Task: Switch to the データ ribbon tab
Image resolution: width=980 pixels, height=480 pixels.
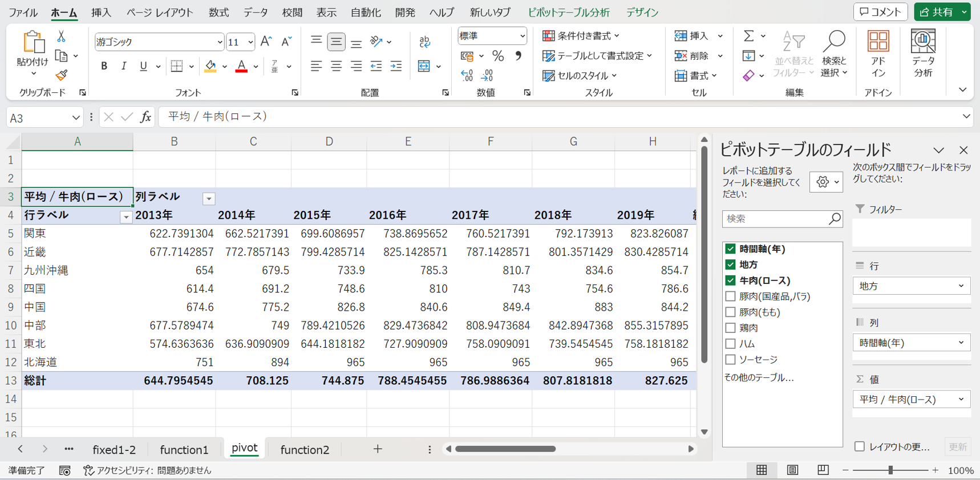Action: coord(256,12)
